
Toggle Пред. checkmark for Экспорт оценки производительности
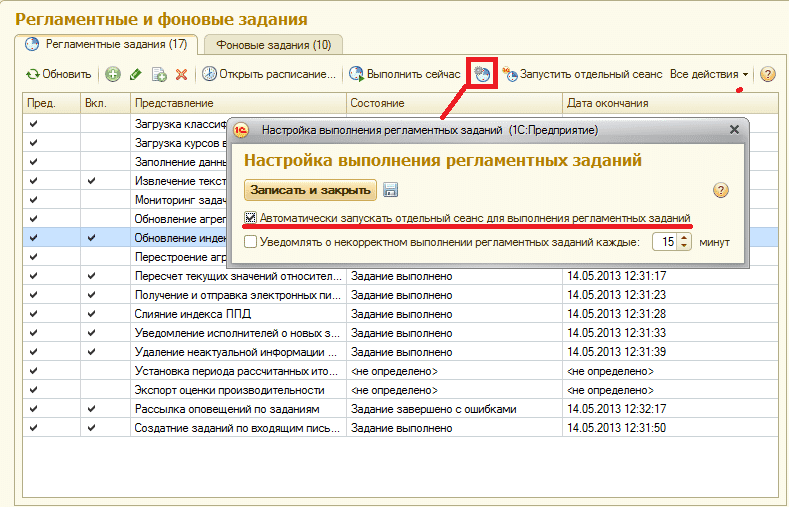tap(33, 389)
